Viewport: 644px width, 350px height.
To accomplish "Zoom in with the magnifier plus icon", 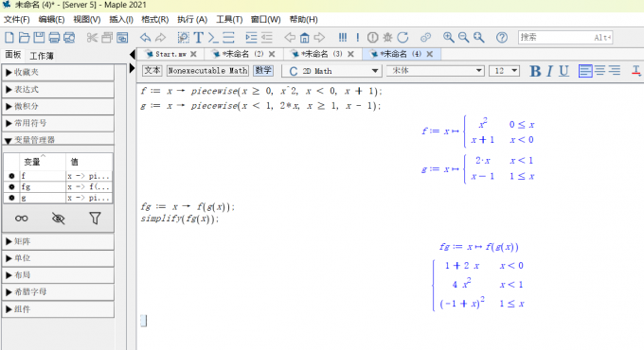I will click(449, 38).
